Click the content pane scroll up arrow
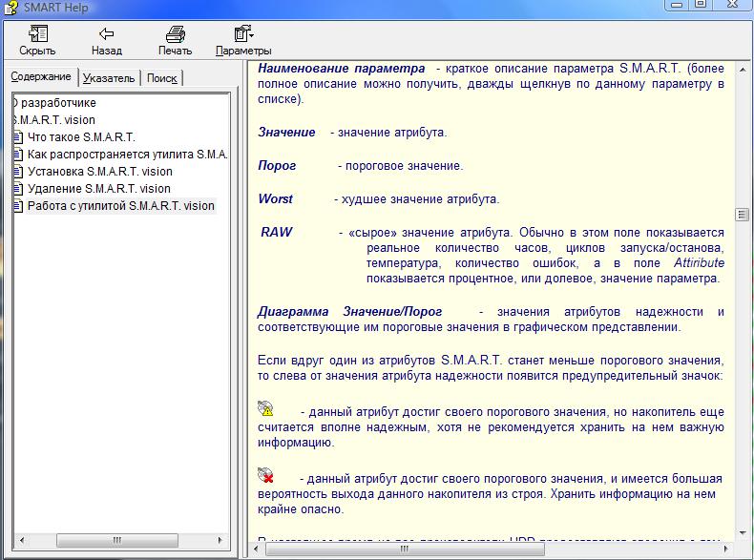The image size is (754, 560). pyautogui.click(x=742, y=71)
